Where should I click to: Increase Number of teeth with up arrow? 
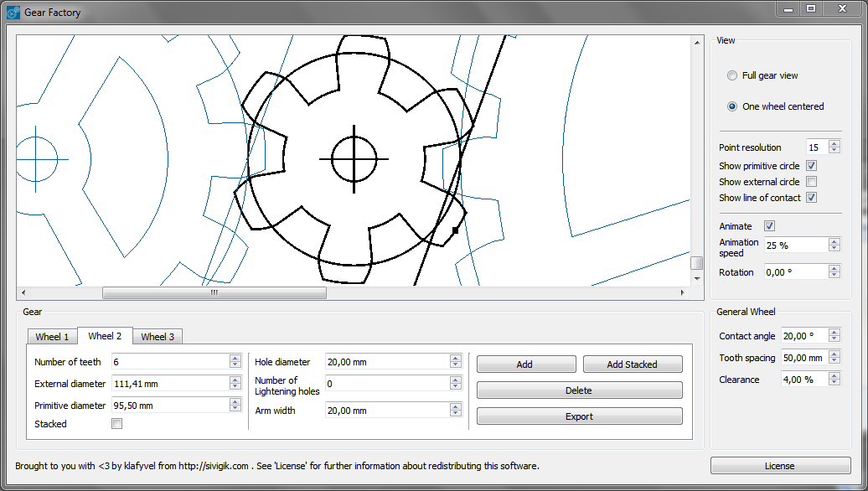click(x=235, y=358)
